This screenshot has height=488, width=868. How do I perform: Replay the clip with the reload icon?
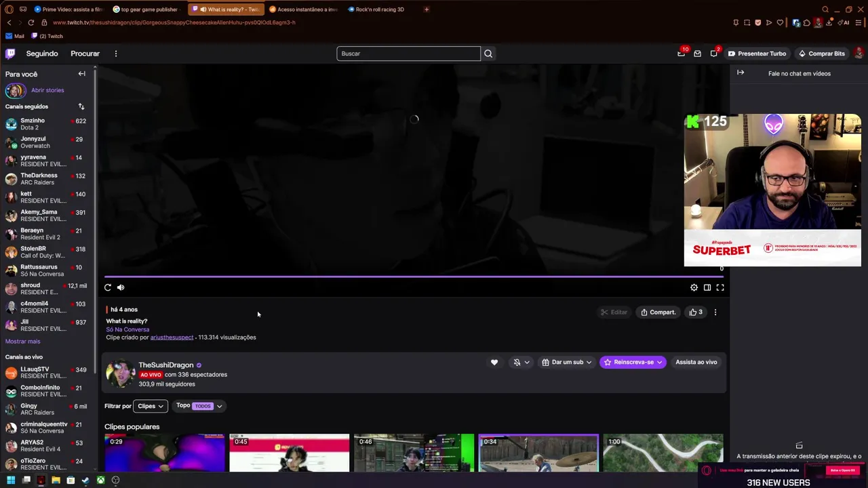pyautogui.click(x=108, y=287)
